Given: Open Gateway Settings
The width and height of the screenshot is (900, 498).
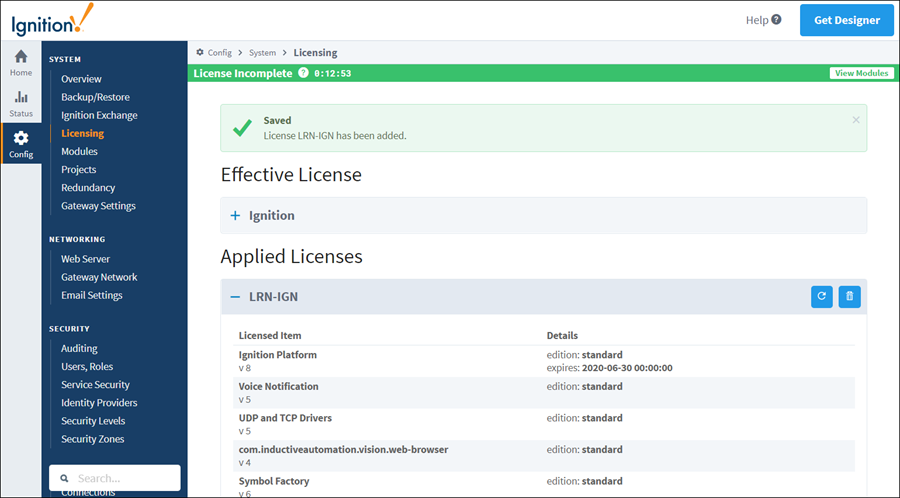Looking at the screenshot, I should pyautogui.click(x=98, y=205).
